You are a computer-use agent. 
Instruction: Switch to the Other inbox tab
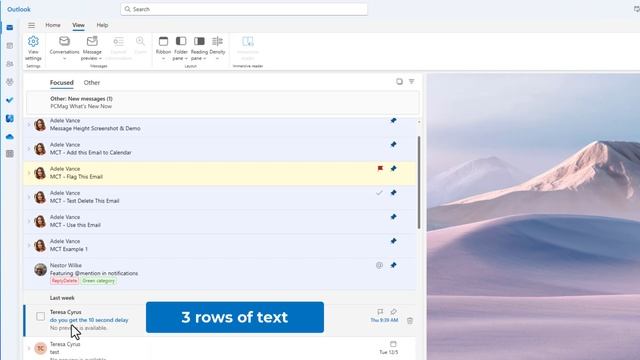(x=92, y=82)
